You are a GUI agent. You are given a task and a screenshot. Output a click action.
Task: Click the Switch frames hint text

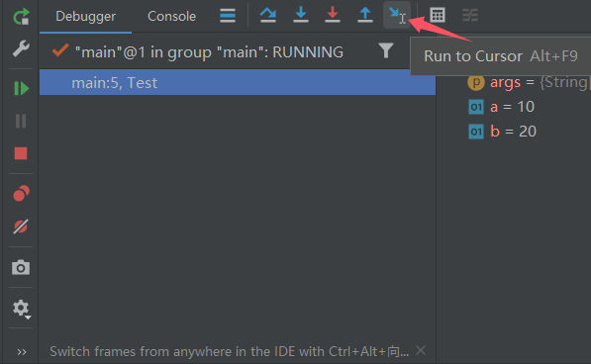click(229, 351)
